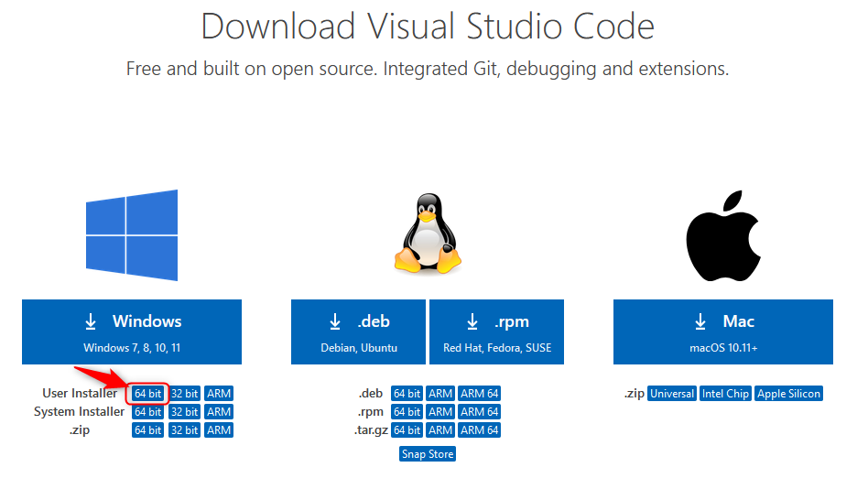Download User Installer 64 bit for Windows
Image resolution: width=868 pixels, height=489 pixels.
coord(147,393)
